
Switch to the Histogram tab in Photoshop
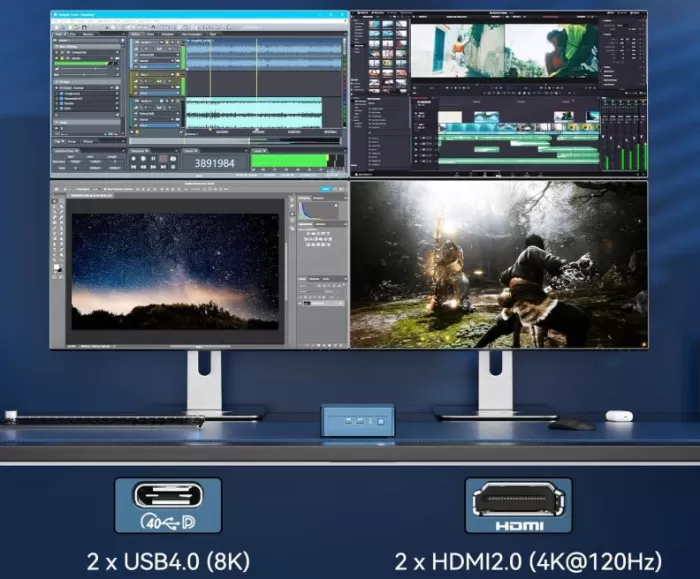[x=304, y=198]
